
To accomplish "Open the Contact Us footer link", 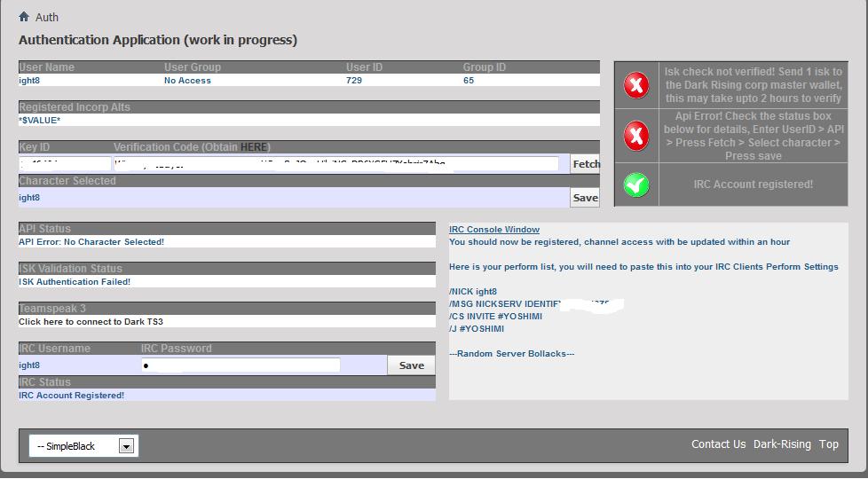I will click(x=718, y=444).
